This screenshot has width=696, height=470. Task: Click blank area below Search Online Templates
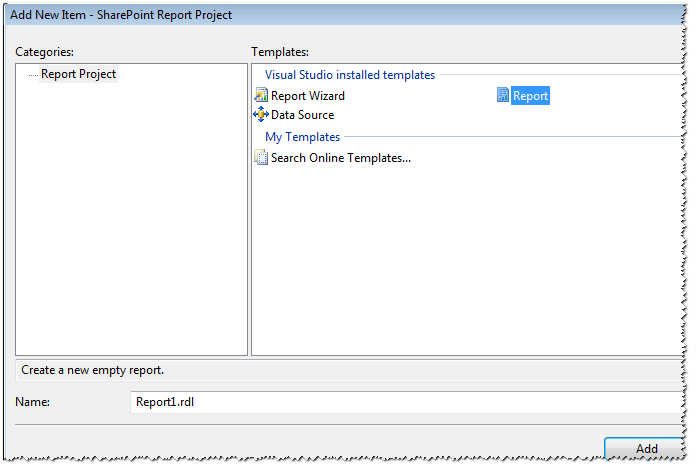(x=450, y=260)
